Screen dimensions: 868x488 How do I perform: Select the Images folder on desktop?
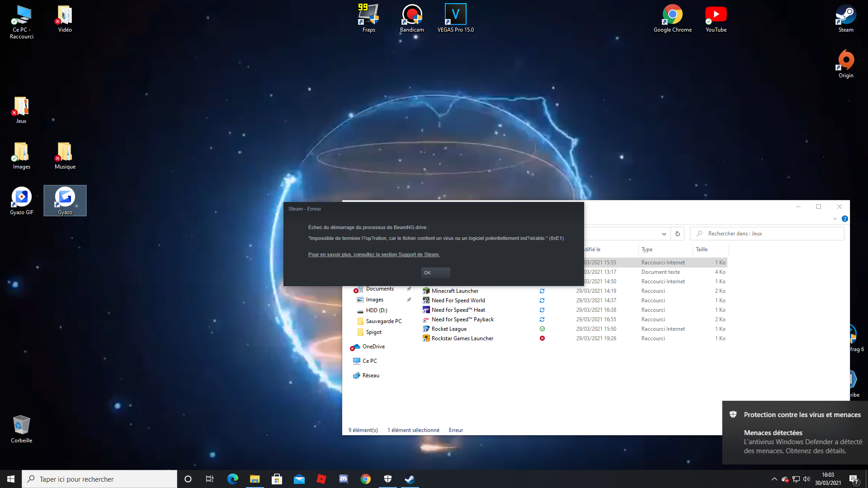[22, 155]
